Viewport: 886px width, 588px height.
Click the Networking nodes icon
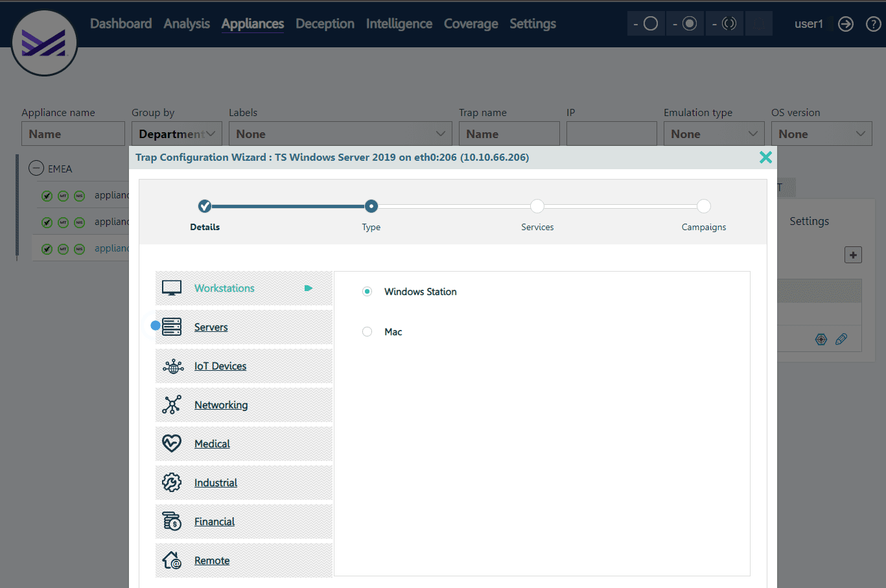click(x=172, y=405)
